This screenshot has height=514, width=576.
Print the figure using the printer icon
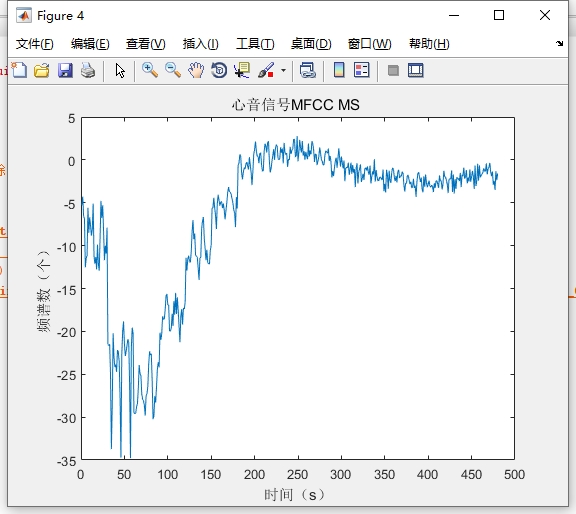pyautogui.click(x=88, y=70)
